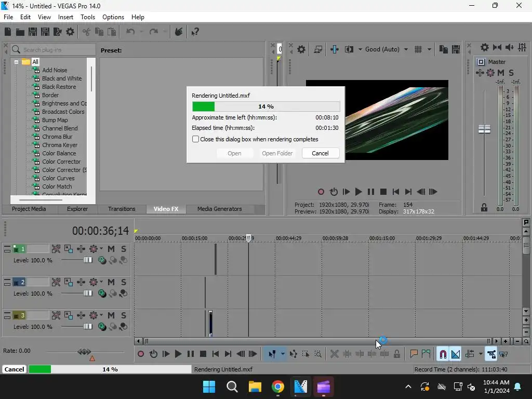Image resolution: width=532 pixels, height=399 pixels.
Task: Click parent compositing mode icon on track 3
Action: 113,327
